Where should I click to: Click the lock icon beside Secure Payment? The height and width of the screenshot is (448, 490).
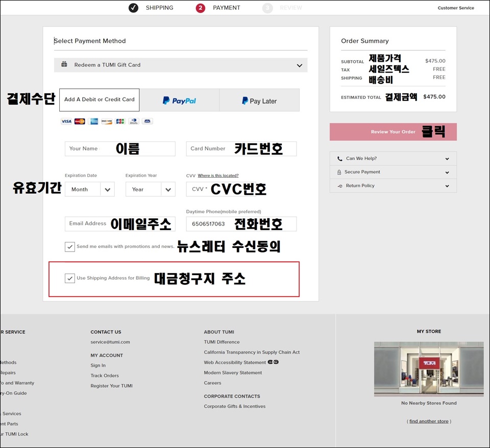339,172
